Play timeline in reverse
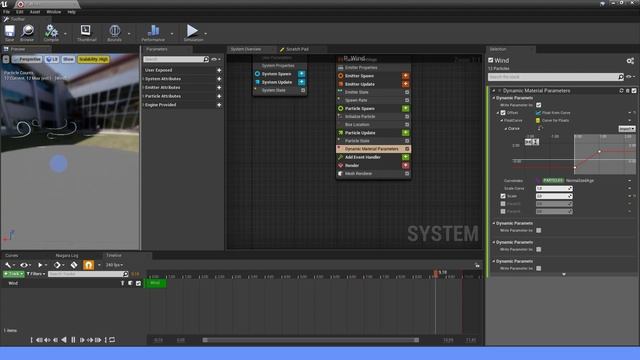This screenshot has height=360, width=640. click(x=64, y=340)
